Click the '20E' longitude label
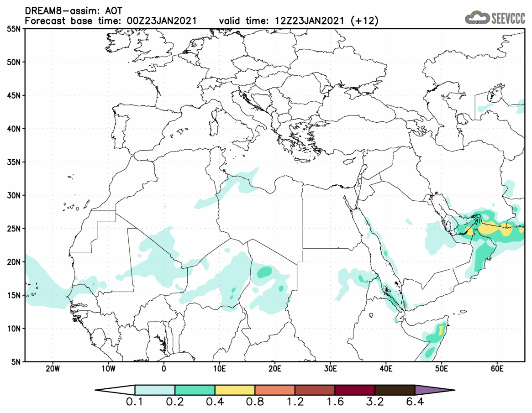 [275, 369]
